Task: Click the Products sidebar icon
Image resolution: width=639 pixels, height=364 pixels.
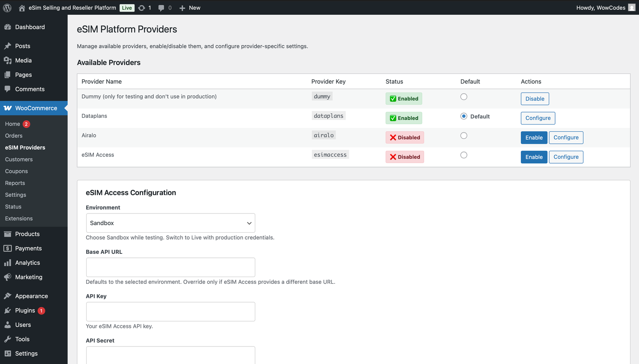Action: pos(8,234)
